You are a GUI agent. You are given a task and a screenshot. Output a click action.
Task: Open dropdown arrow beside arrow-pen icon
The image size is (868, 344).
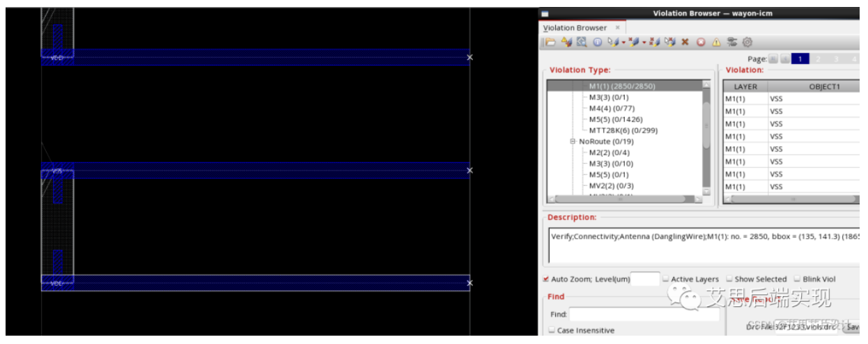pos(623,42)
